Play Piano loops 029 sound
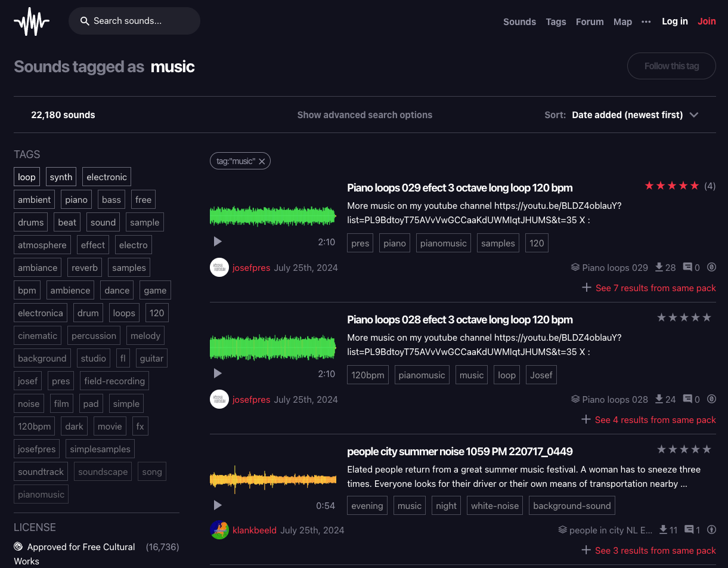Image resolution: width=728 pixels, height=568 pixels. (218, 242)
